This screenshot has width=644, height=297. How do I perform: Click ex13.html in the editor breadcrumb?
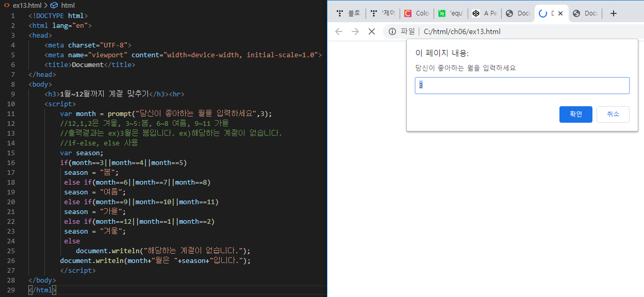point(27,5)
